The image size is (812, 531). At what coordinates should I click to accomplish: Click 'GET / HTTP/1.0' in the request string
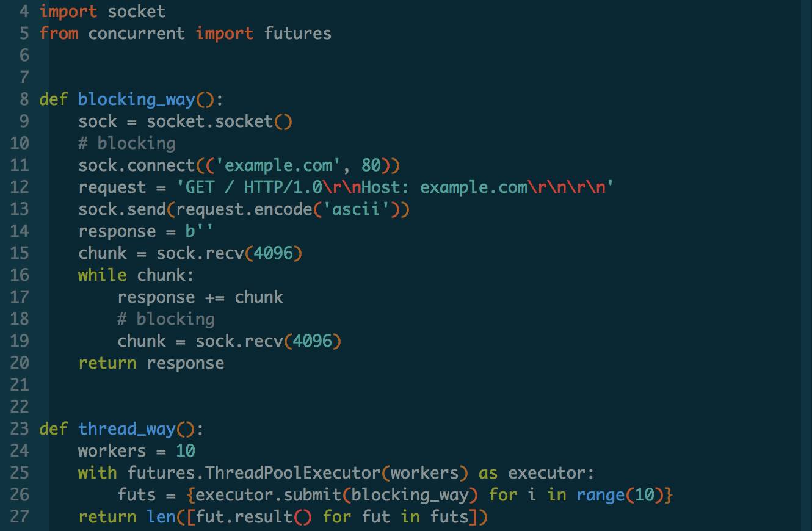253,187
